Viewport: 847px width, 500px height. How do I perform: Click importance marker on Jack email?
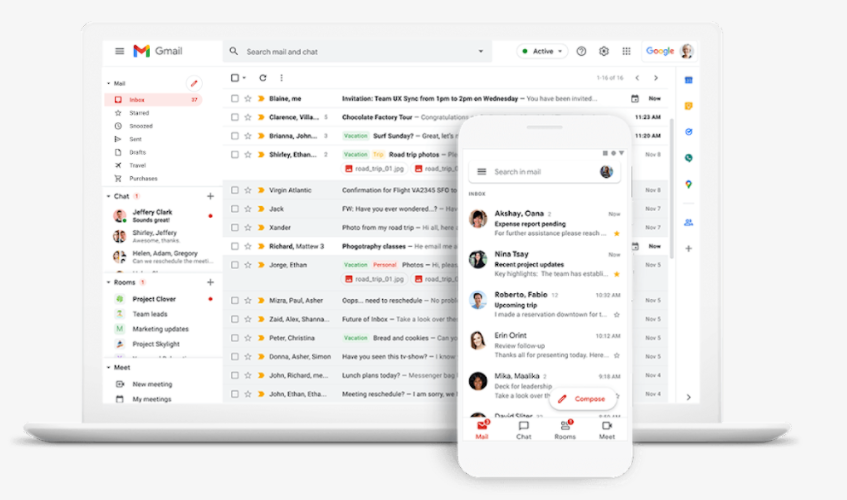261,209
